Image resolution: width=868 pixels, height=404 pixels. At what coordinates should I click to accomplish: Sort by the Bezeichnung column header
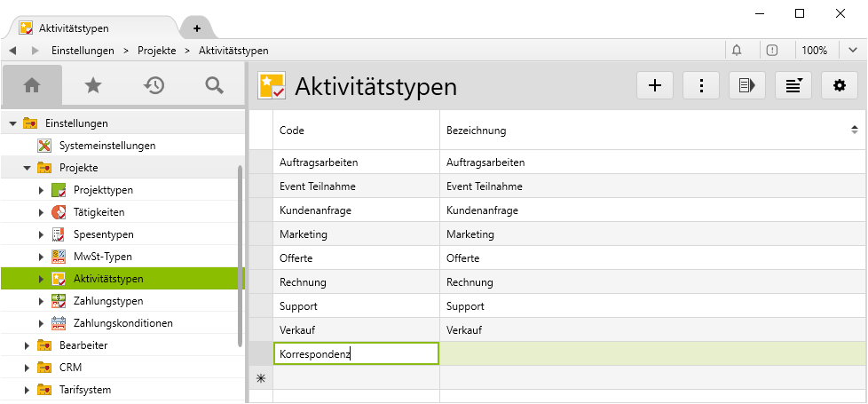point(652,131)
